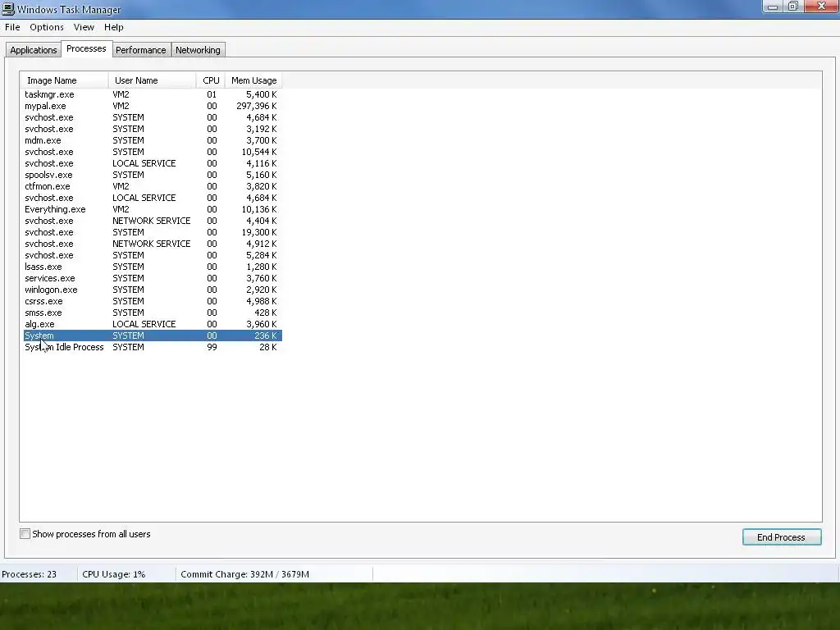Select the spoolsv.exe process
This screenshot has width=840, height=630.
(x=152, y=175)
